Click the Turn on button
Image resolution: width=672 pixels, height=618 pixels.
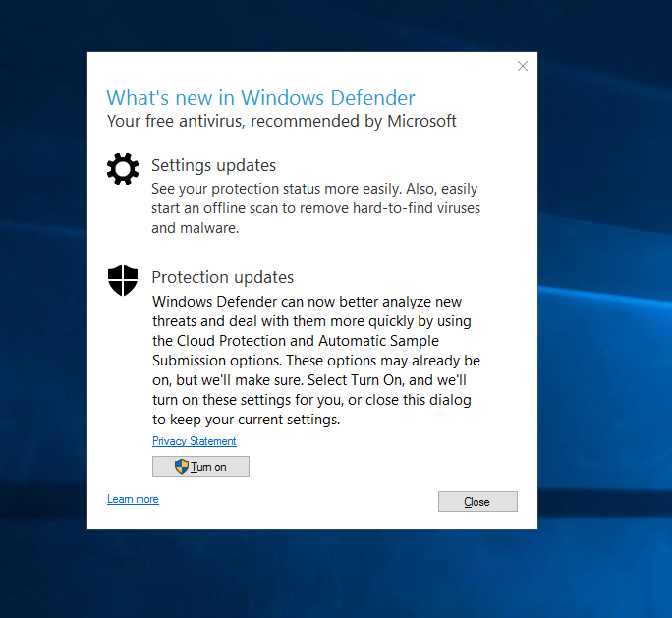200,467
